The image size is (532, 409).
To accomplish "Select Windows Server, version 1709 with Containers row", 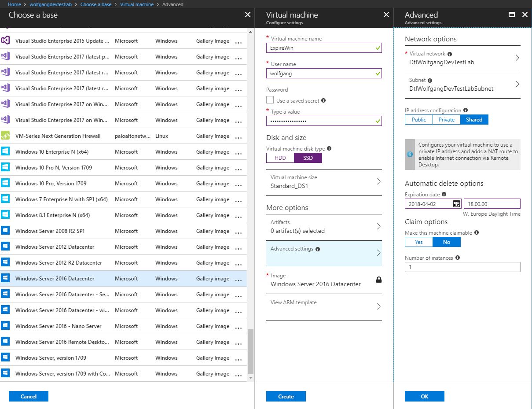I will pyautogui.click(x=123, y=374).
